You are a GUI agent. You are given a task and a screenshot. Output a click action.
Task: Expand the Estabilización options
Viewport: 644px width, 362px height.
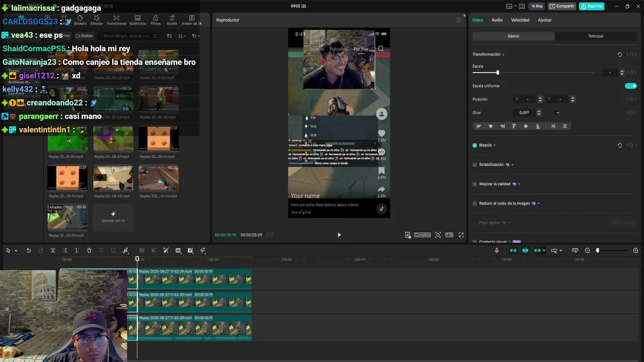point(512,164)
